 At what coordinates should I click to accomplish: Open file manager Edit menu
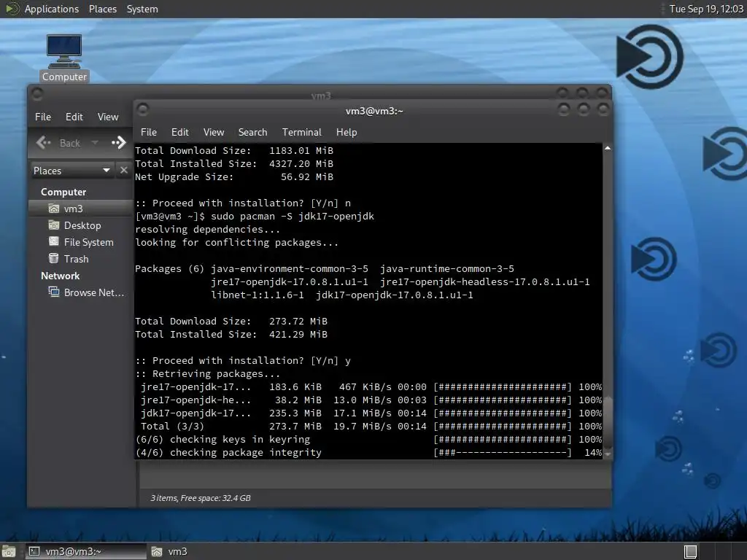[x=74, y=117]
